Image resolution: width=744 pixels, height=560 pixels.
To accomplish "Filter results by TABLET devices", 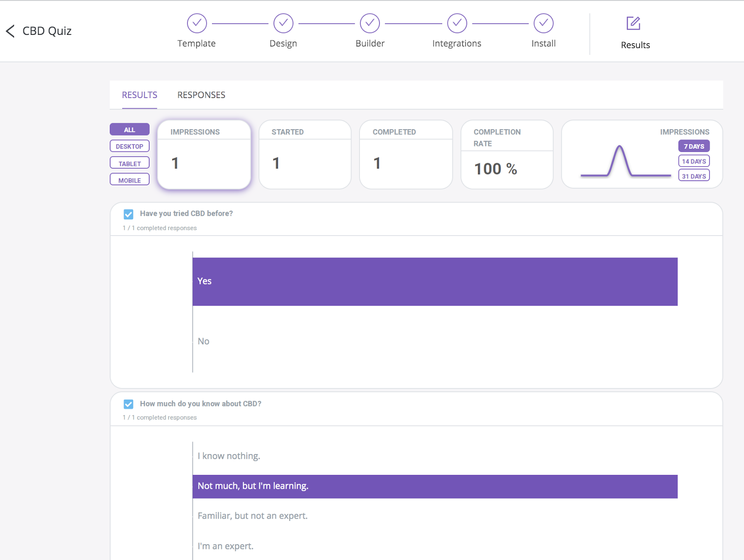I will pos(130,163).
